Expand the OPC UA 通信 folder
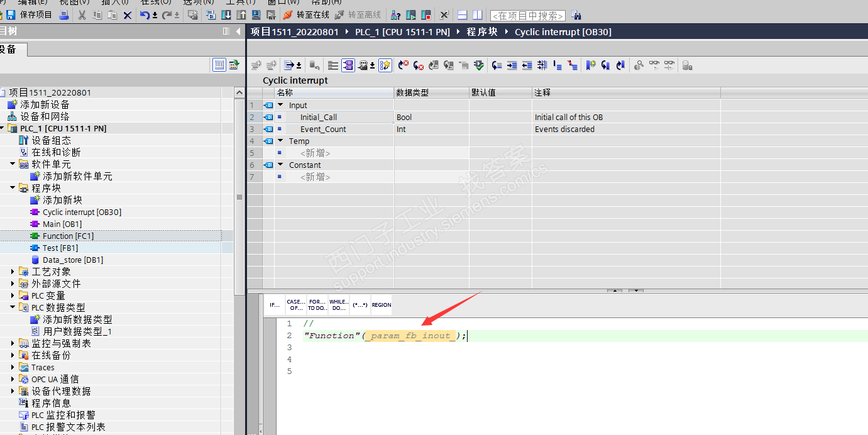 (x=13, y=379)
